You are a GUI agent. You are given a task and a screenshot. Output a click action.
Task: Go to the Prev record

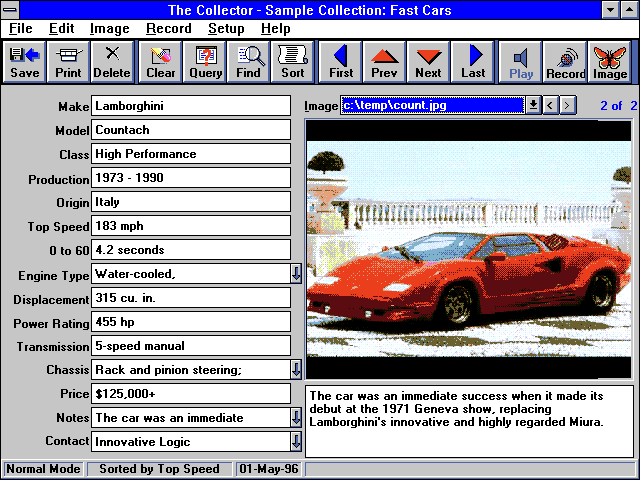coord(384,61)
